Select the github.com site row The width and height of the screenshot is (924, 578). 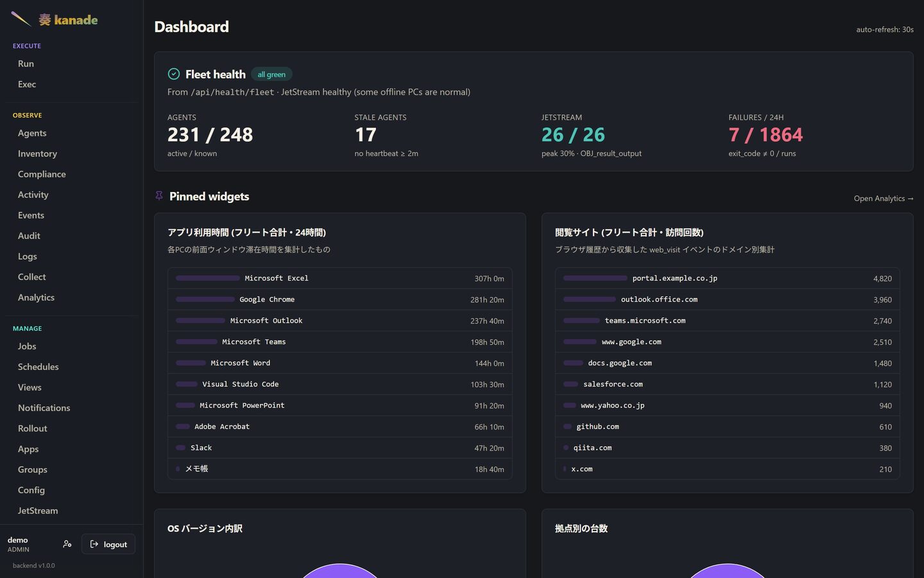728,426
